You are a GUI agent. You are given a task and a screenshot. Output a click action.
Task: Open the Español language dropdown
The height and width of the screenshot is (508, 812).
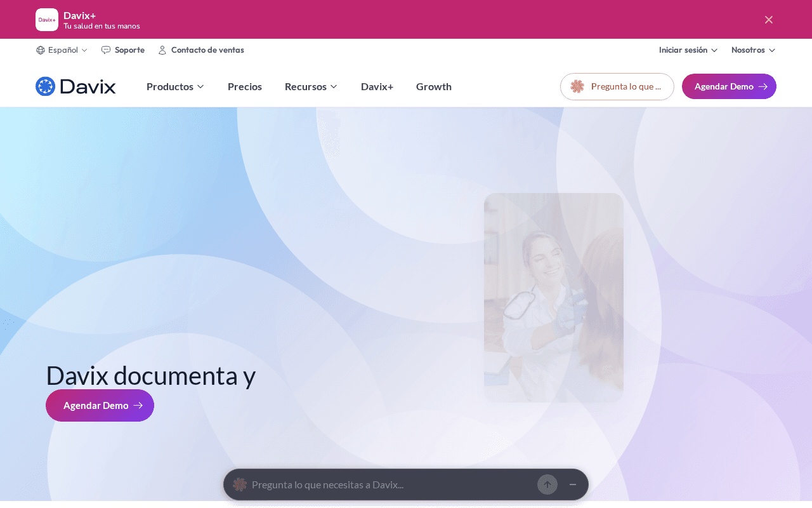(x=62, y=50)
